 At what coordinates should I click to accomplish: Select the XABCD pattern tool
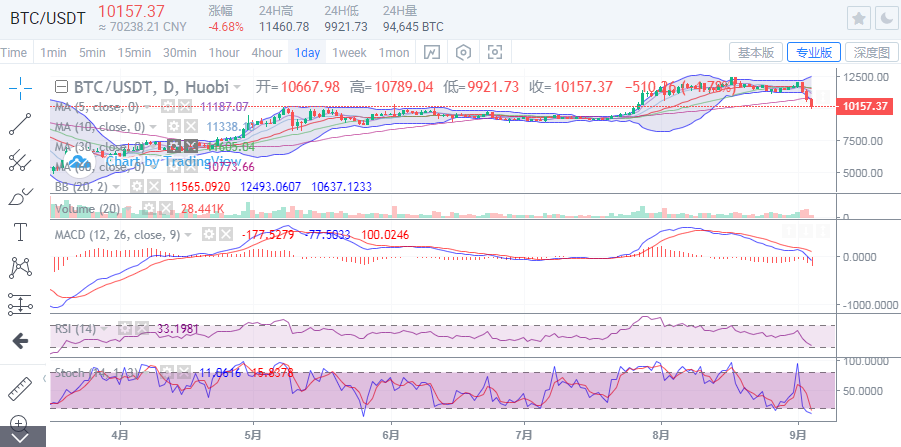click(20, 268)
